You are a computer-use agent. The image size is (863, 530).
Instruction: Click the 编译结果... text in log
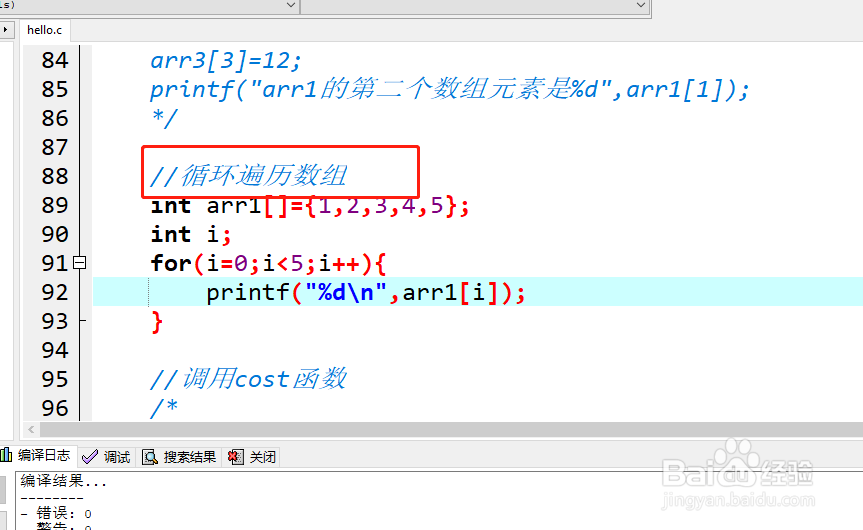click(64, 481)
